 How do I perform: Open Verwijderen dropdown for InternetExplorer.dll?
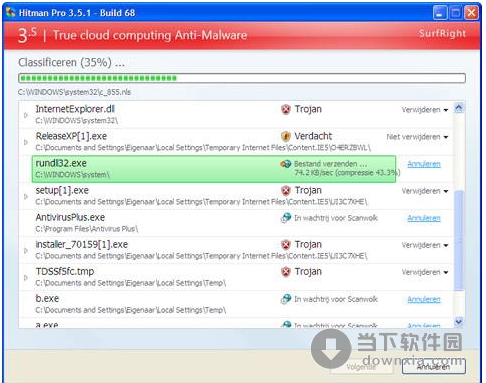tap(425, 110)
